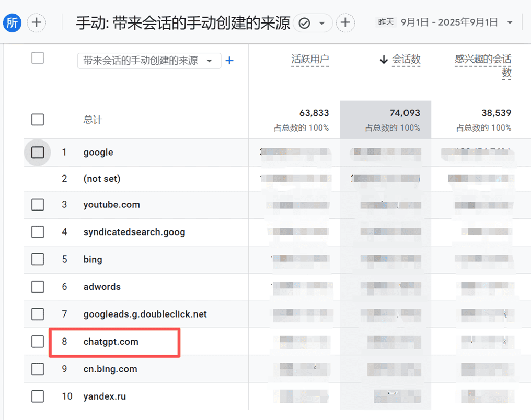This screenshot has width=531, height=420.
Task: Open the dropdown arrow beside the title checkmark
Action: tap(322, 23)
